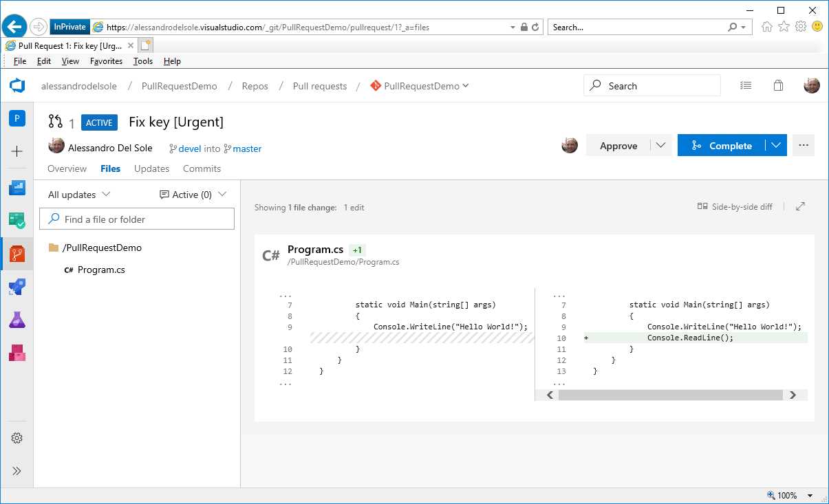829x504 pixels.
Task: Open the Repos icon in the left sidebar
Action: point(17,252)
